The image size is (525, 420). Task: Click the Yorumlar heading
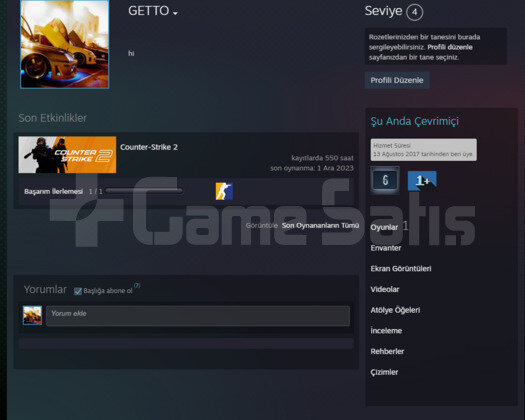45,289
